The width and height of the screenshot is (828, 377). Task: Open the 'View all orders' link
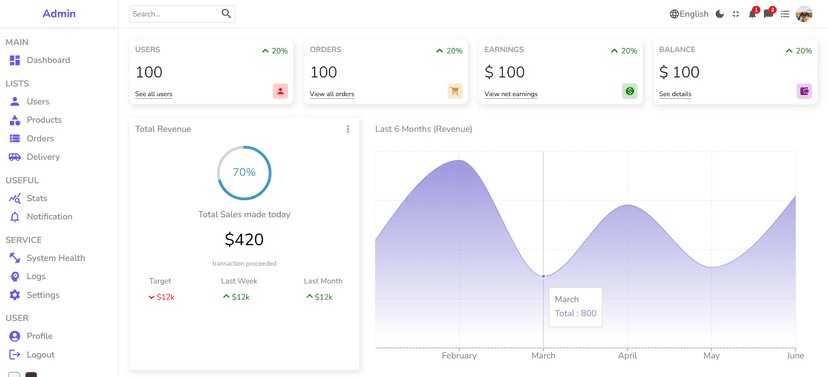(x=332, y=94)
